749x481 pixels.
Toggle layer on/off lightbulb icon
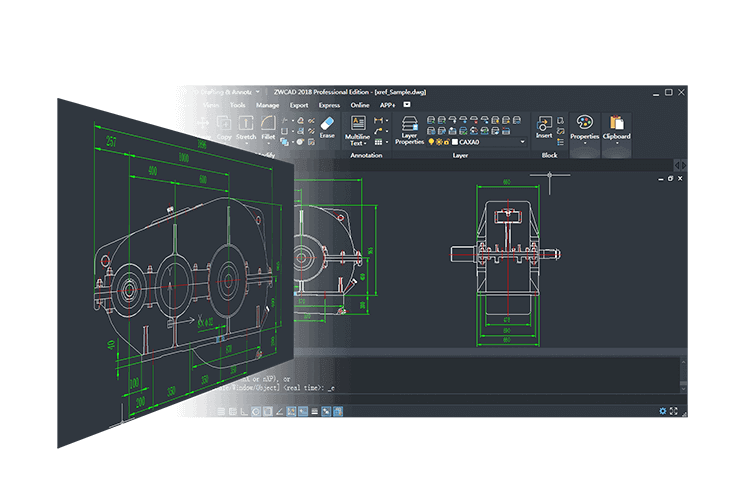coord(431,142)
